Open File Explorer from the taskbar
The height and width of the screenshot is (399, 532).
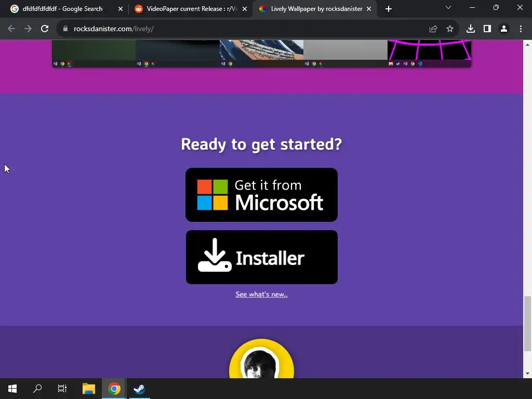coord(89,389)
